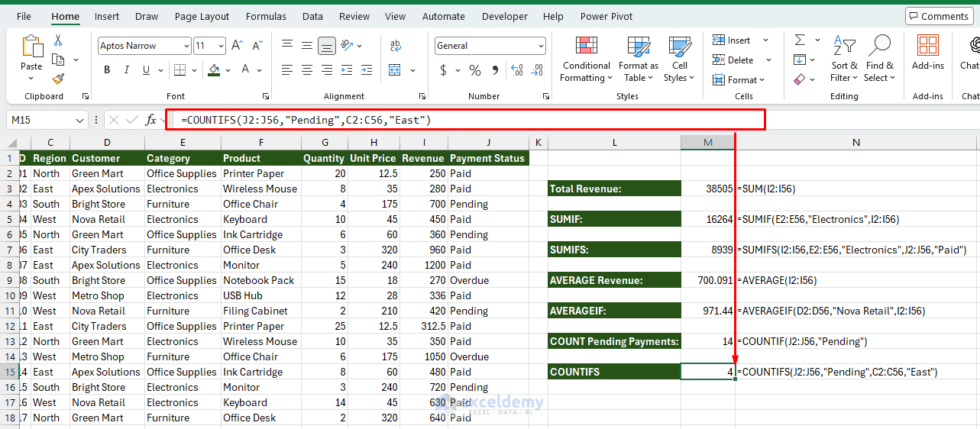Click Merge and Center icon
Image resolution: width=980 pixels, height=429 pixels.
(394, 70)
